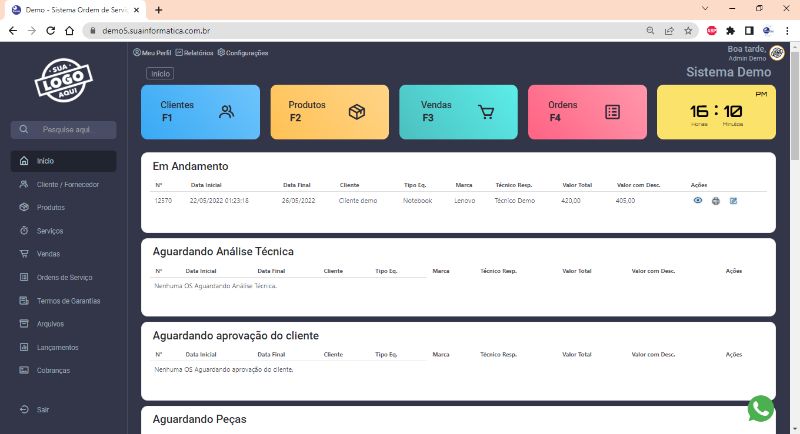Go to Serviços in the sidebar

(50, 231)
